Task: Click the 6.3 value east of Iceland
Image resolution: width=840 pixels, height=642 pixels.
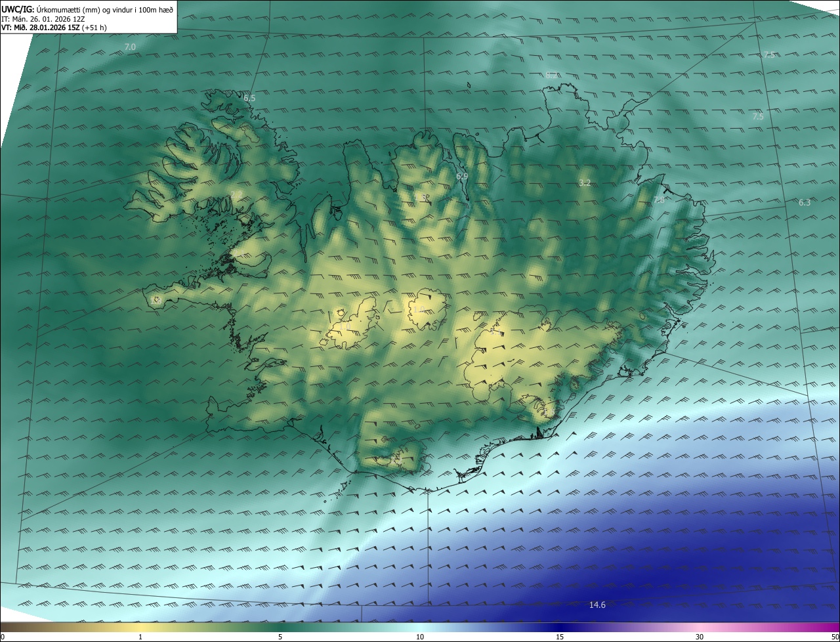Action: 805,202
